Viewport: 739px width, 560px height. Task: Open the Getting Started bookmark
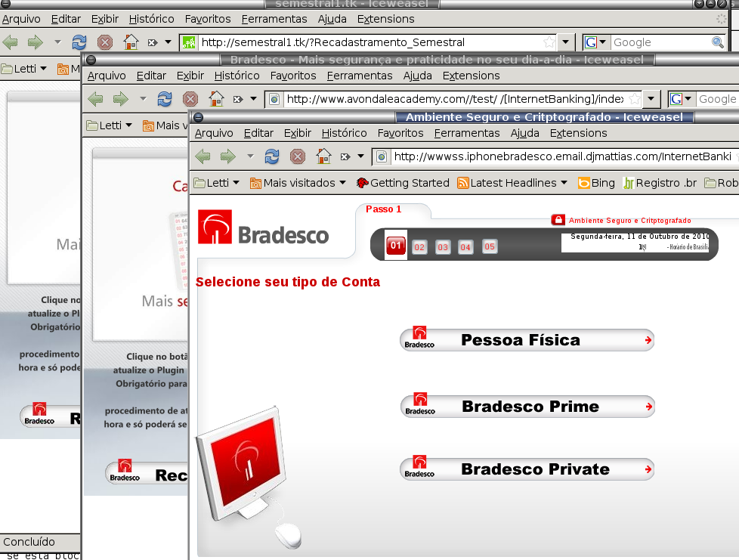[403, 183]
